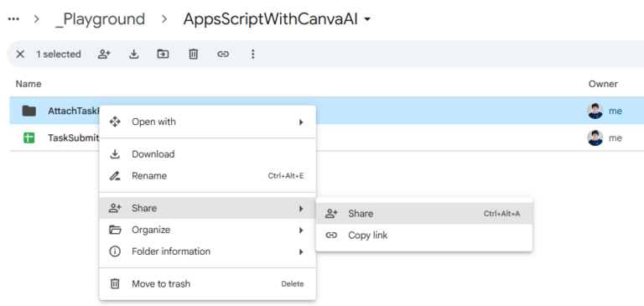The height and width of the screenshot is (306, 644).
Task: Click the move-to-folder icon in toolbar
Action: coord(163,54)
